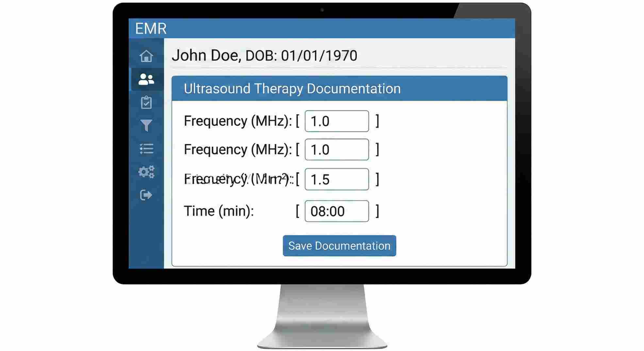
Task: Click the patient name John Doe
Action: pyautogui.click(x=203, y=55)
